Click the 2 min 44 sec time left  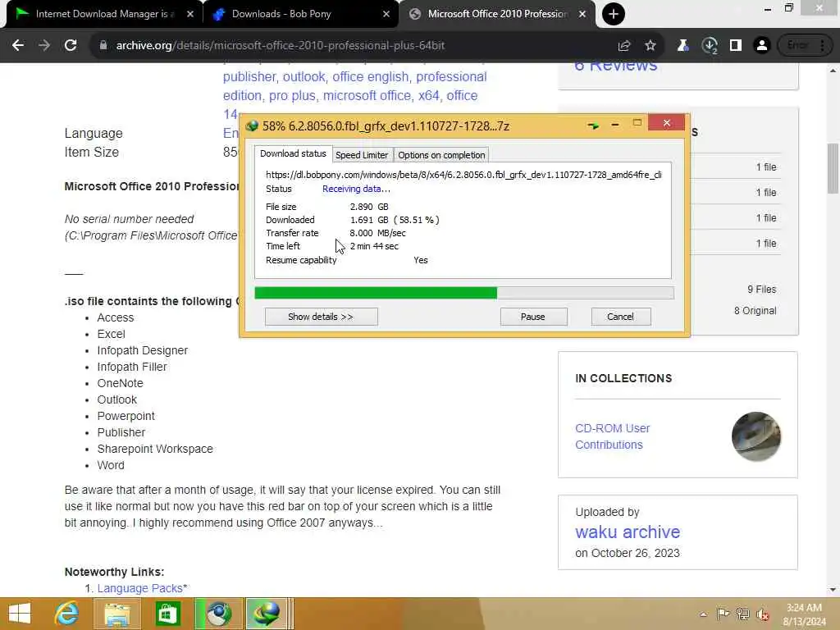[374, 246]
